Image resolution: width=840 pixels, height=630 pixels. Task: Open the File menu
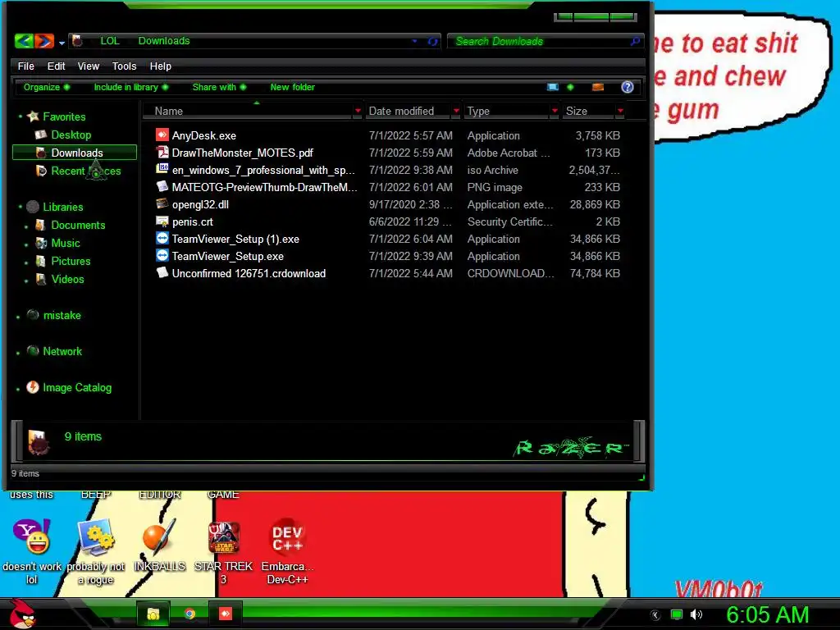point(25,66)
